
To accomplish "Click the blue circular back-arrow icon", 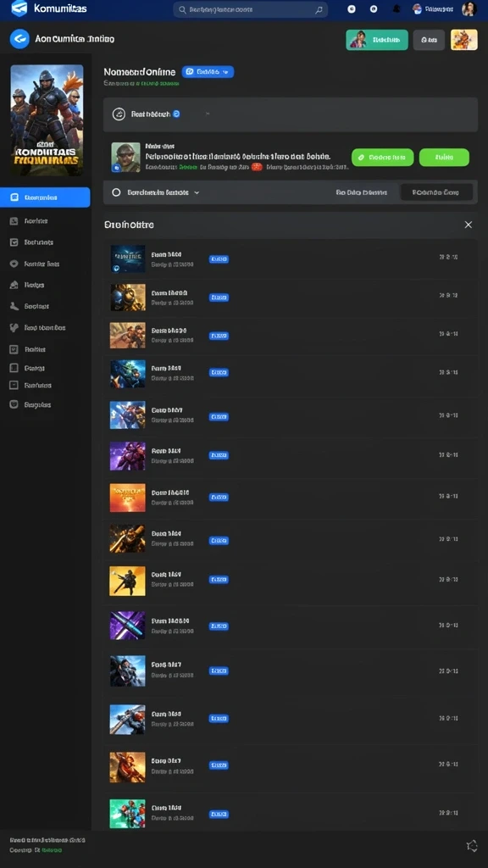I will (x=19, y=39).
